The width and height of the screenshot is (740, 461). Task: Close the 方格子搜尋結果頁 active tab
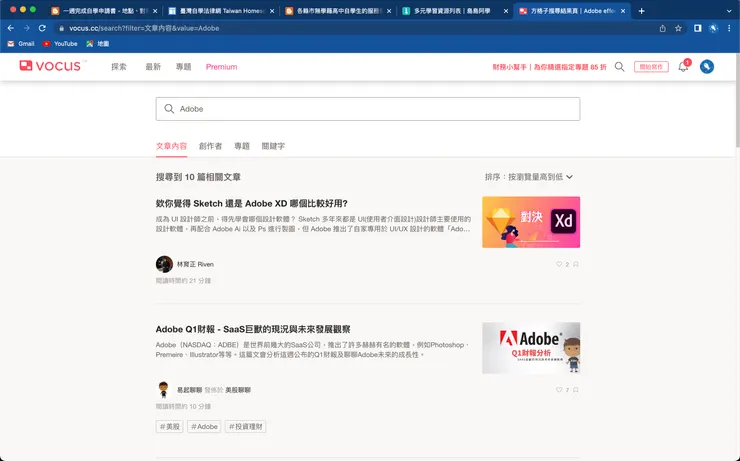tap(623, 11)
